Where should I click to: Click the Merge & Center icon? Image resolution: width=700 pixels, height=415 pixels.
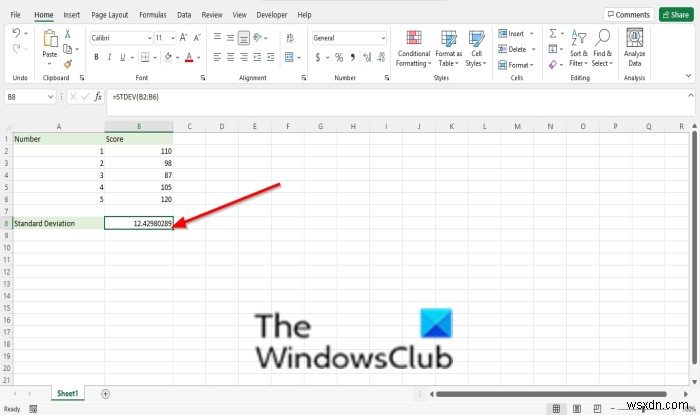pos(289,57)
